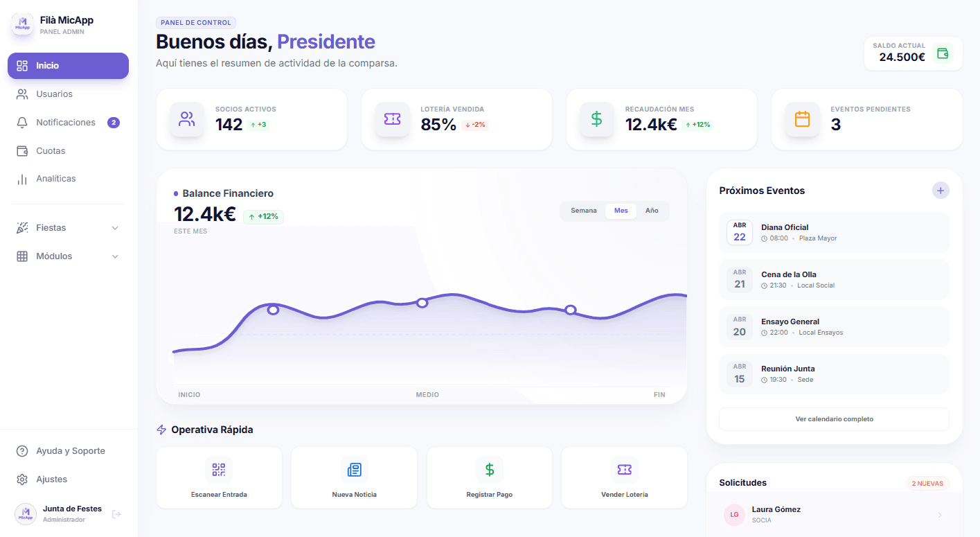Keep Mes selected in the chart period switcher
The height and width of the screenshot is (537, 980).
[621, 210]
